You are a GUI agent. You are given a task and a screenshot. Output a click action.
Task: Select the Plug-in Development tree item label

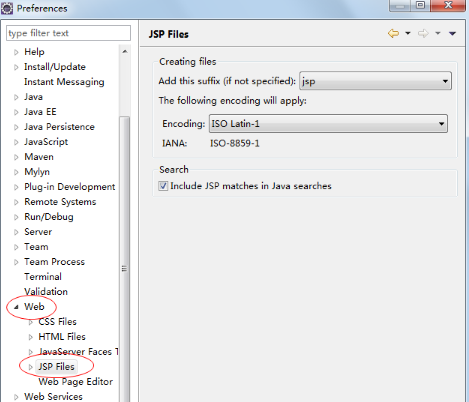click(70, 187)
